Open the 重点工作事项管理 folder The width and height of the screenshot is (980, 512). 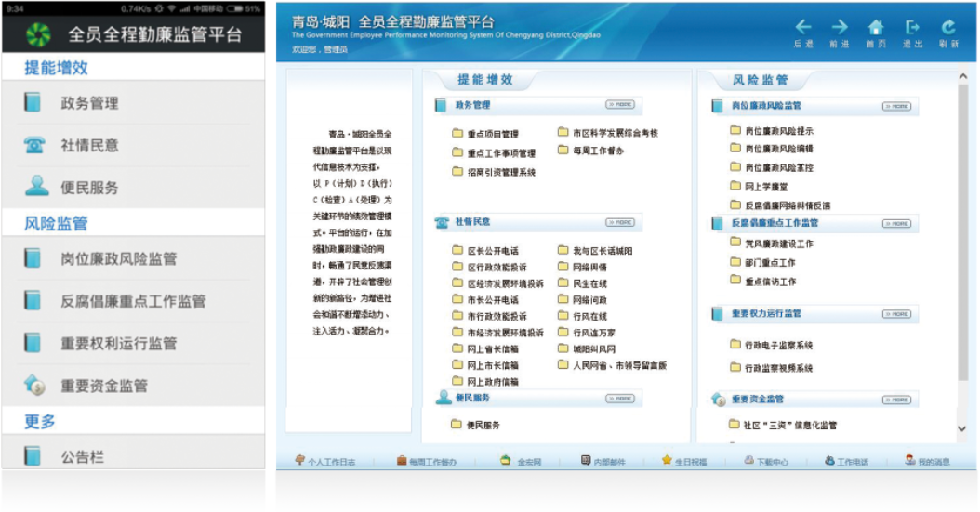(x=494, y=153)
